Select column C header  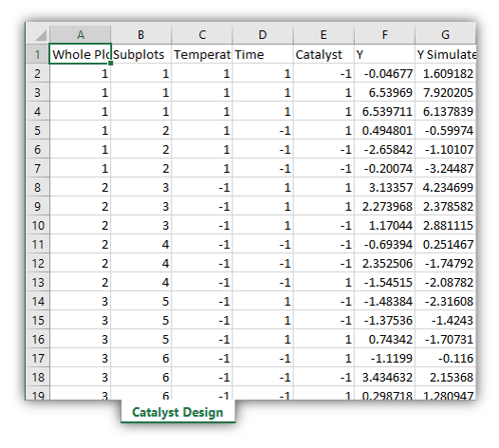(x=202, y=34)
